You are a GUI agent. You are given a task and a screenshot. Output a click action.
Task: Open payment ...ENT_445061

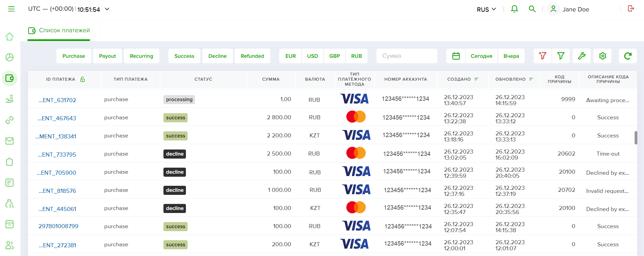[57, 209]
